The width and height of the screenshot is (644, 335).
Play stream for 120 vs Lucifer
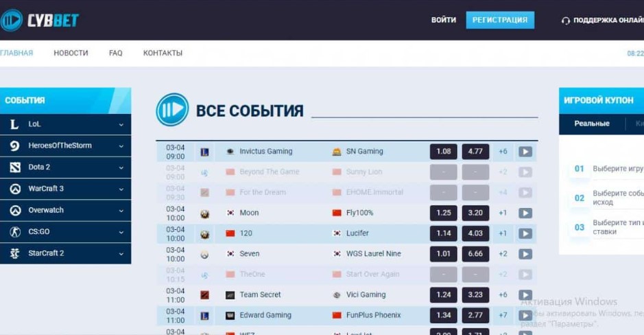[x=525, y=233]
